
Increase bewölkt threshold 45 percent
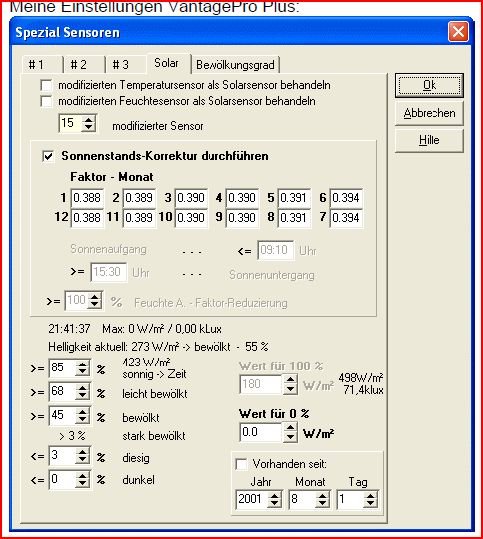tap(83, 412)
